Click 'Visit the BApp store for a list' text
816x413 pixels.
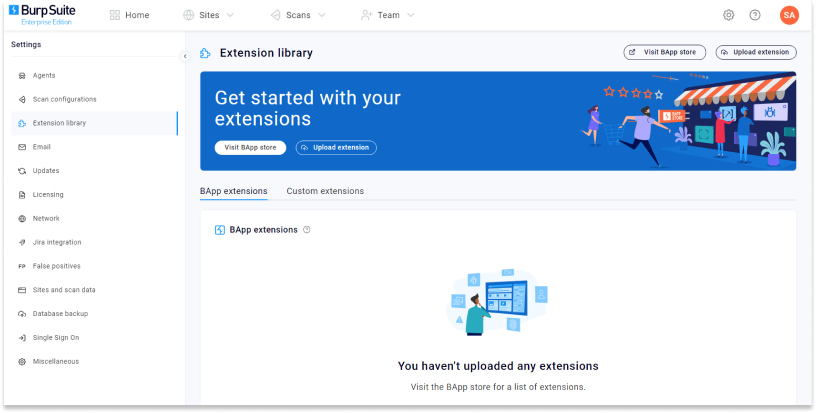(498, 387)
